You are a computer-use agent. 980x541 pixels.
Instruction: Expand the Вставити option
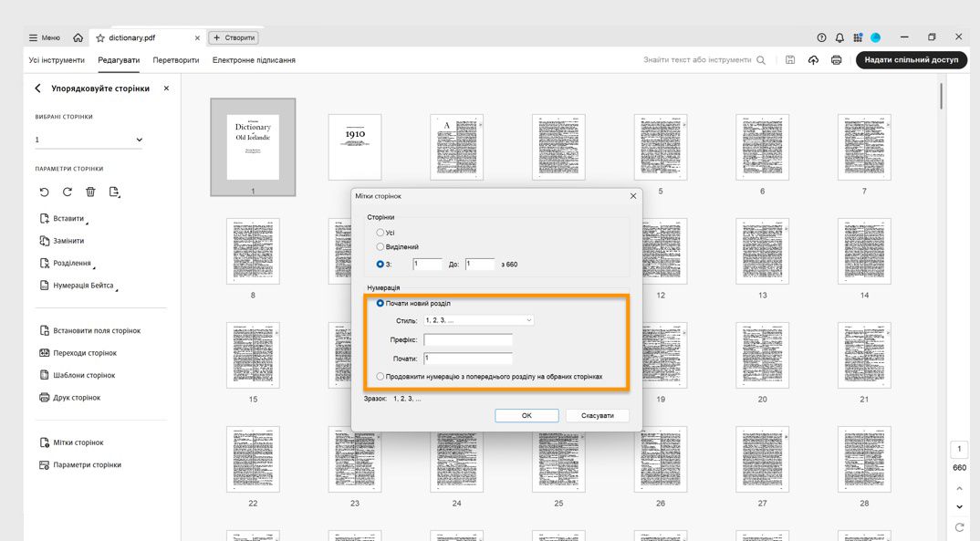click(x=64, y=219)
